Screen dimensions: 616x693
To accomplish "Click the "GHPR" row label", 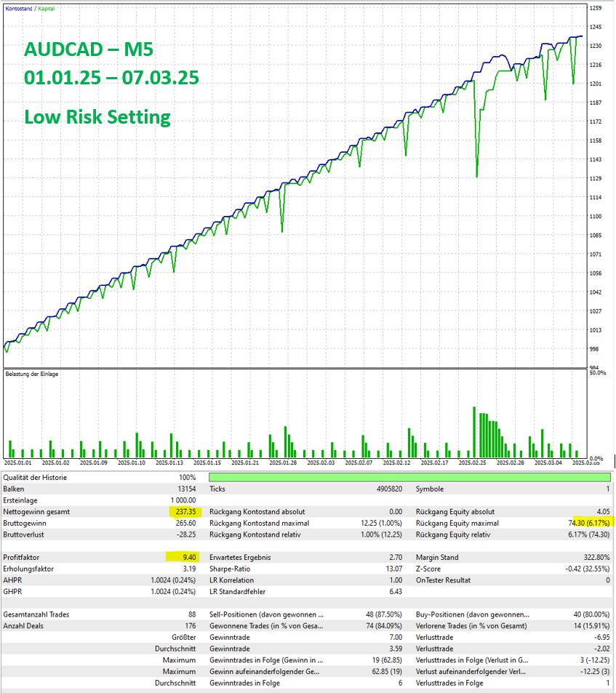I will click(12, 592).
